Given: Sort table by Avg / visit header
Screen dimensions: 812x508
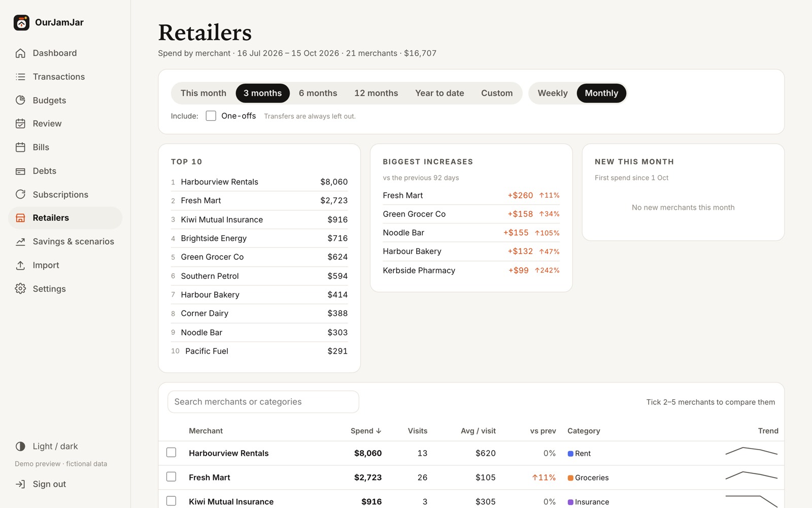Looking at the screenshot, I should coord(478,431).
